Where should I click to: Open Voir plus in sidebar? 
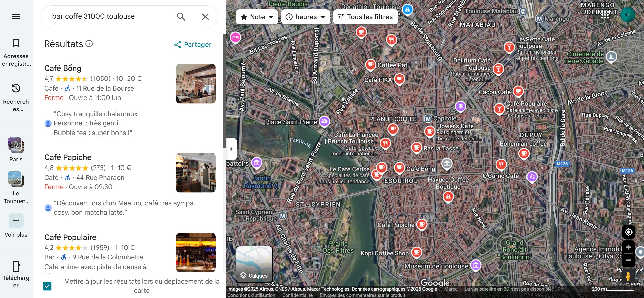click(16, 221)
